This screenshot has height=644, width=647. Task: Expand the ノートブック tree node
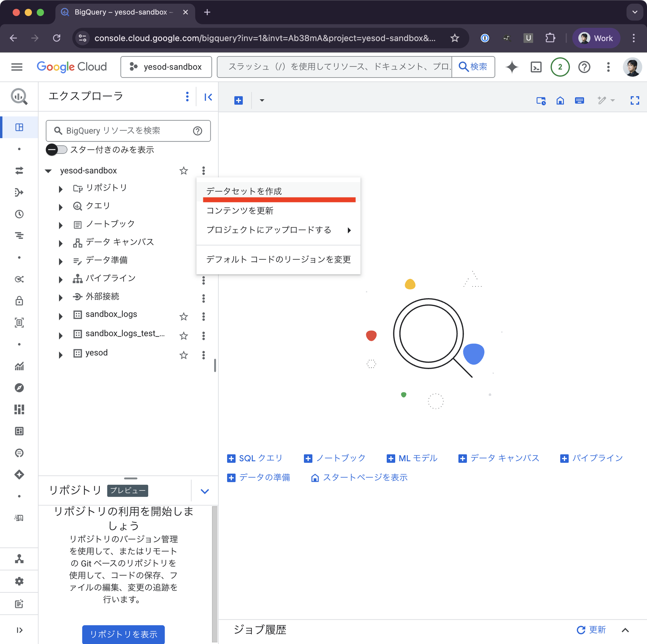(x=60, y=225)
